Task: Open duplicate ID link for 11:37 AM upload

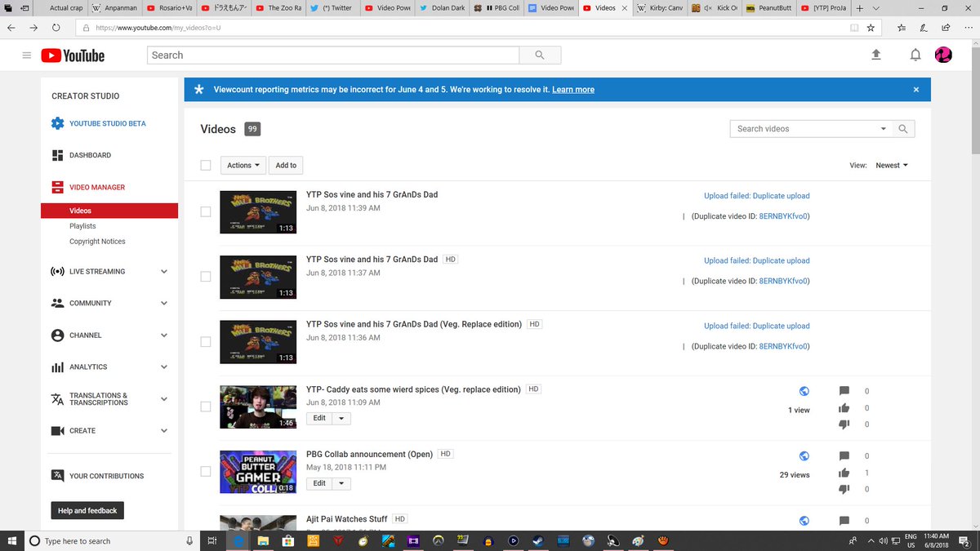Action: pos(784,281)
